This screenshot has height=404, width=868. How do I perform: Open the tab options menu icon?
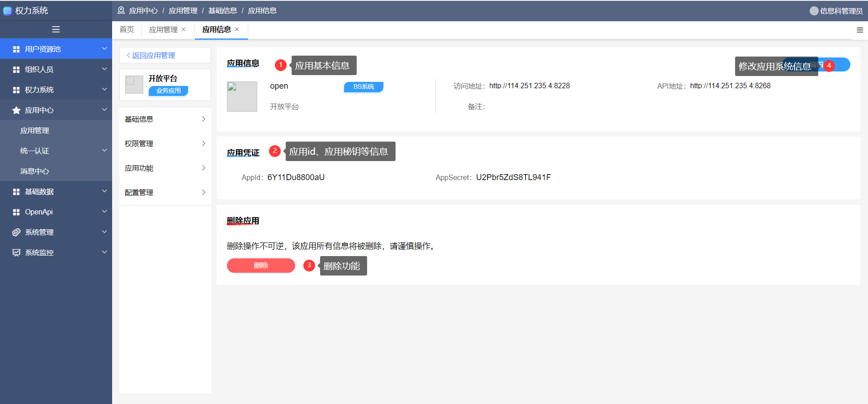pyautogui.click(x=860, y=30)
